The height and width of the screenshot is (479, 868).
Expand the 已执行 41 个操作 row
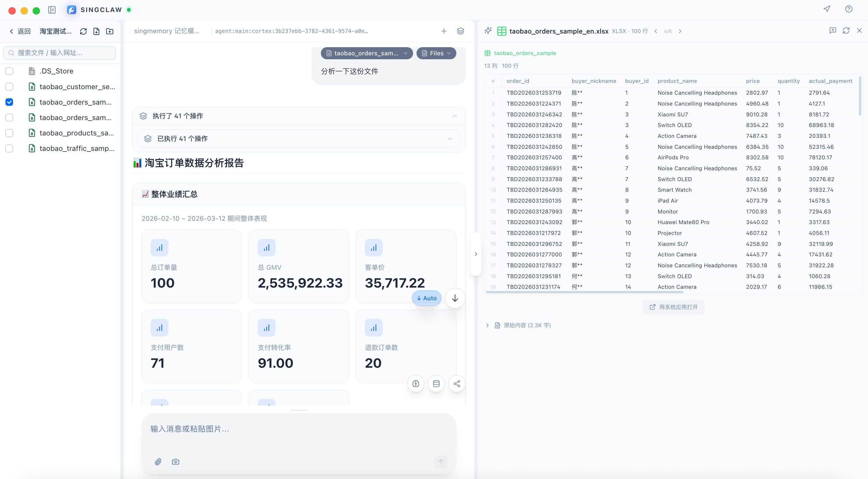pos(299,138)
